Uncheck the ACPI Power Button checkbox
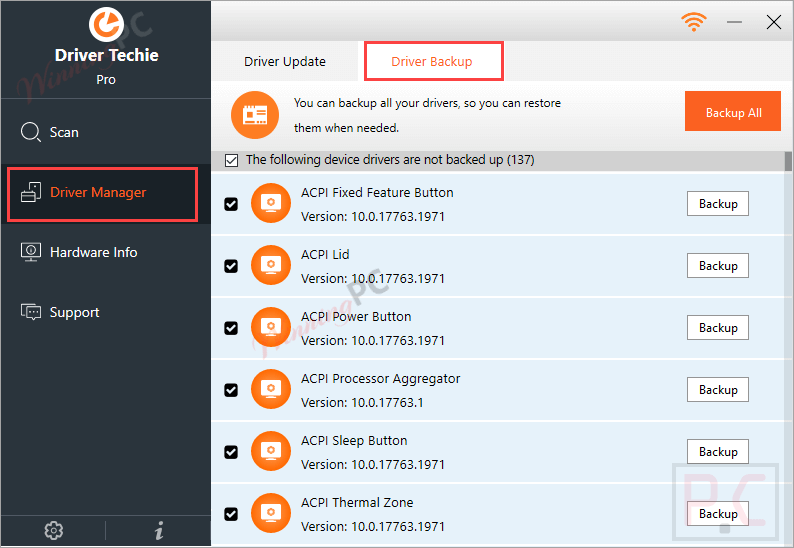794x548 pixels. pos(231,328)
